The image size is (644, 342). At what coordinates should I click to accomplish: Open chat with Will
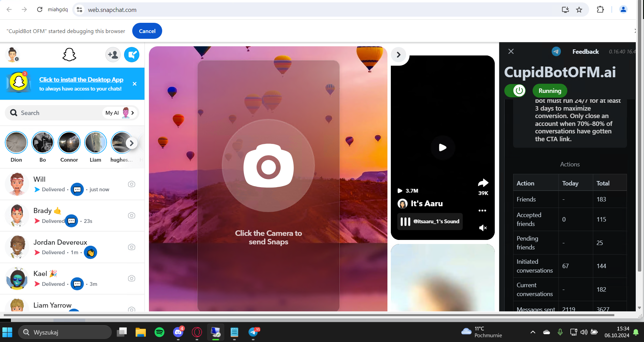coord(72,184)
